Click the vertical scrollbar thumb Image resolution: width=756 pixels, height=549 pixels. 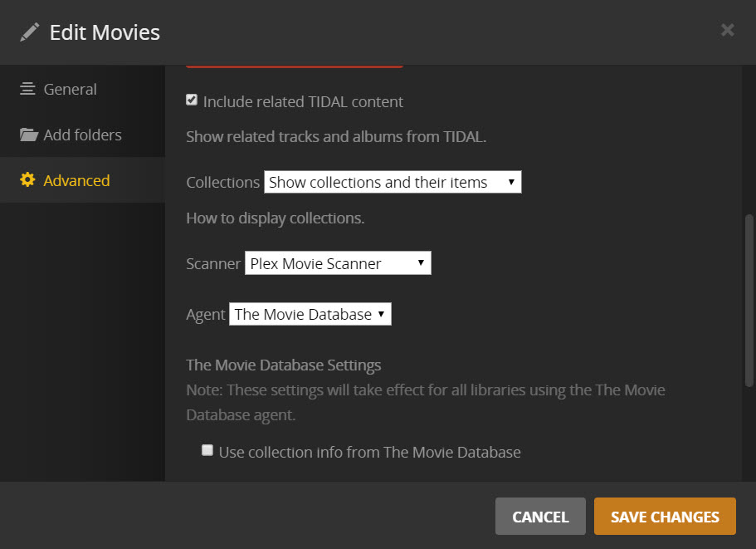(749, 299)
